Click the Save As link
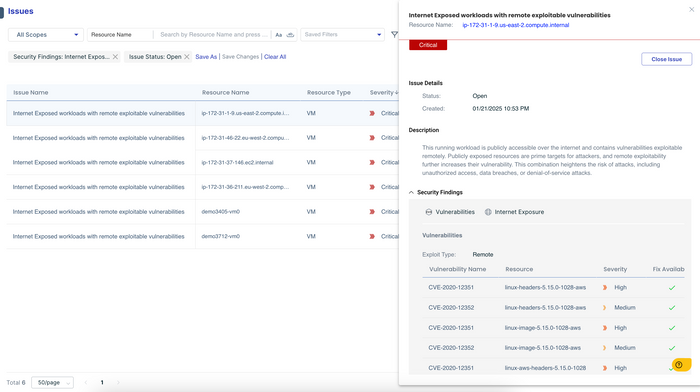 (206, 57)
